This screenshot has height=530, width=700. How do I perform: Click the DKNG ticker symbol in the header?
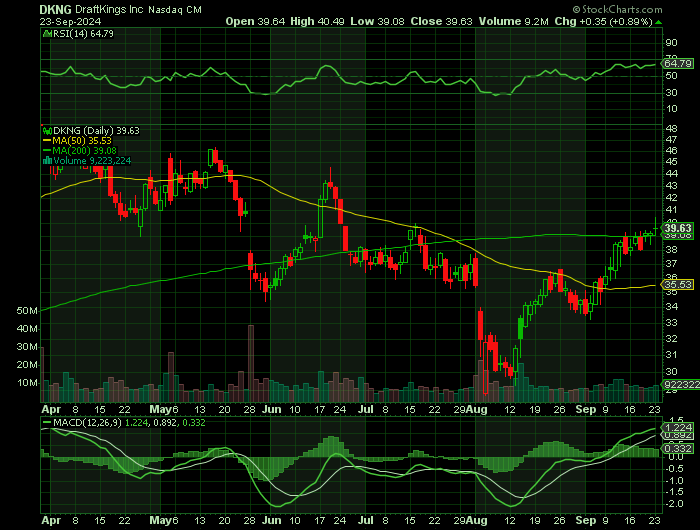[55, 9]
